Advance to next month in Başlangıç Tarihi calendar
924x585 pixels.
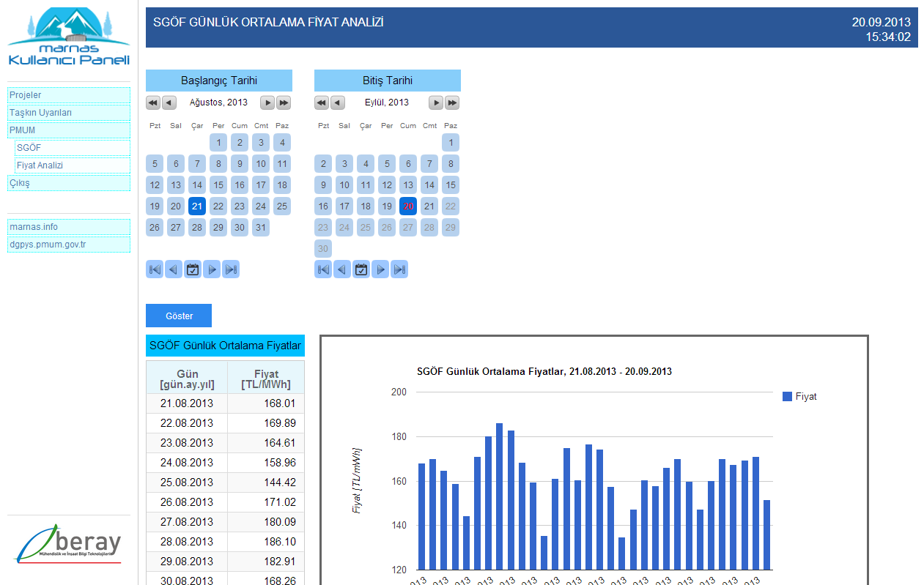click(267, 103)
